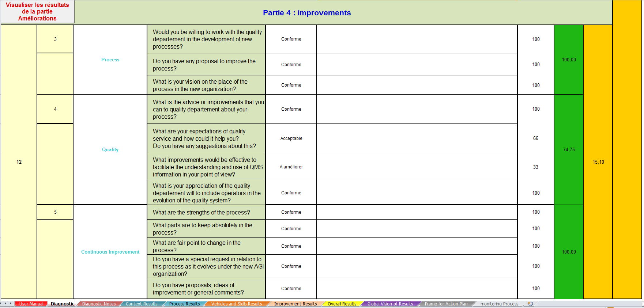This screenshot has width=644, height=308.
Task: Open the User Manual sheet tab
Action: (x=31, y=304)
